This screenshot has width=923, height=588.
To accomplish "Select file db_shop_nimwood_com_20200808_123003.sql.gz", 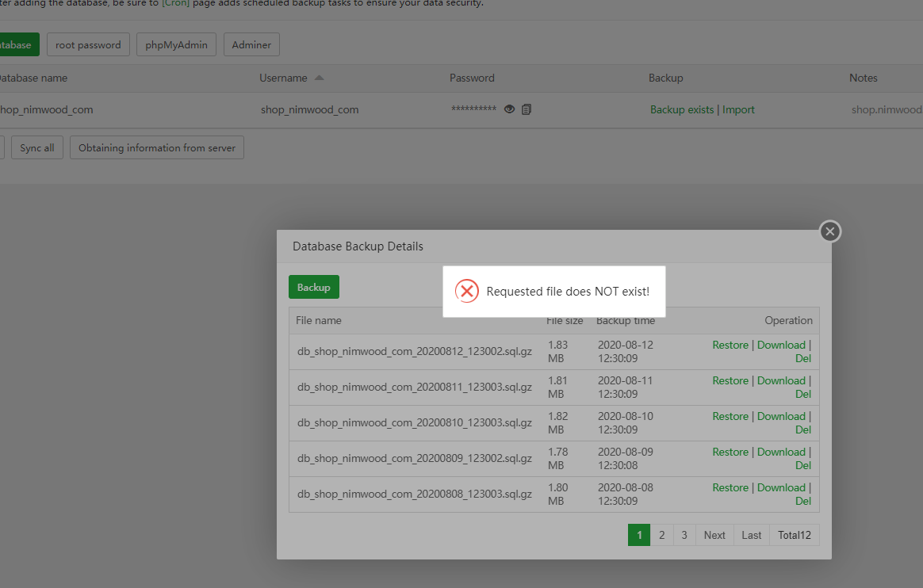I will click(x=415, y=494).
